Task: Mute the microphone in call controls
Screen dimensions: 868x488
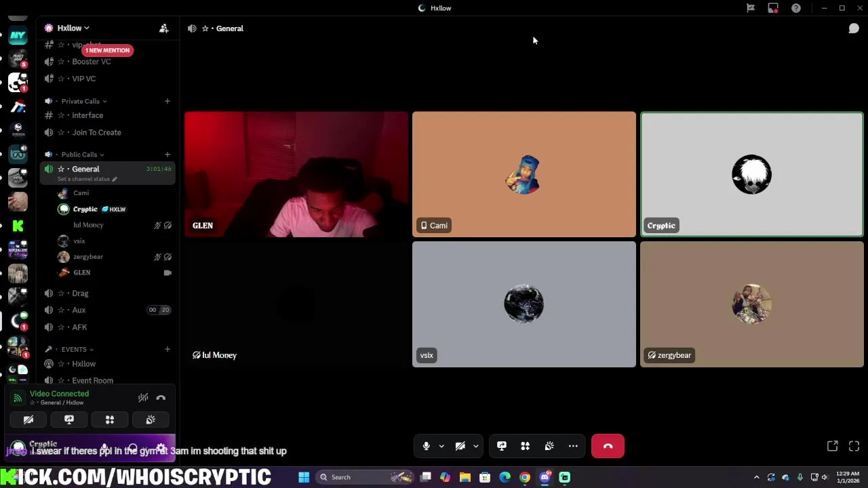Action: click(426, 446)
